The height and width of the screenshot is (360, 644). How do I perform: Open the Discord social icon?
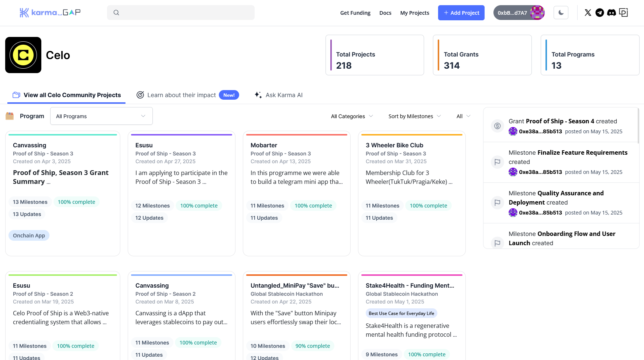tap(612, 13)
